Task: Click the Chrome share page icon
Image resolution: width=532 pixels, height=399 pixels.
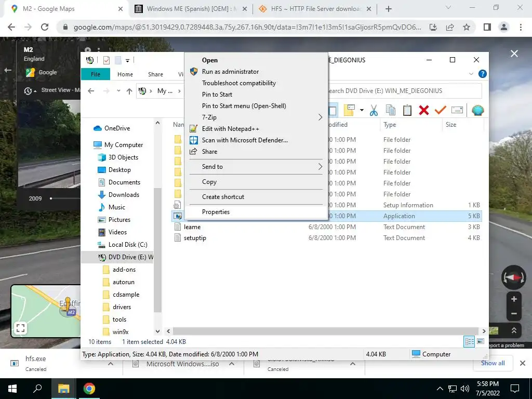Action: [x=450, y=27]
